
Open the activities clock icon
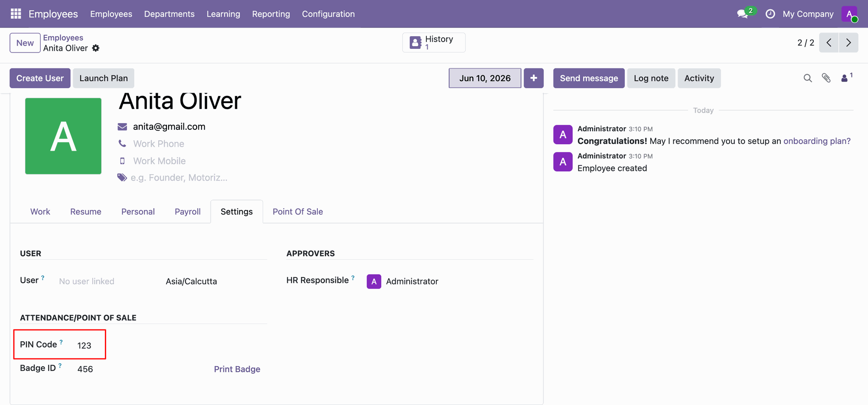[x=770, y=14]
